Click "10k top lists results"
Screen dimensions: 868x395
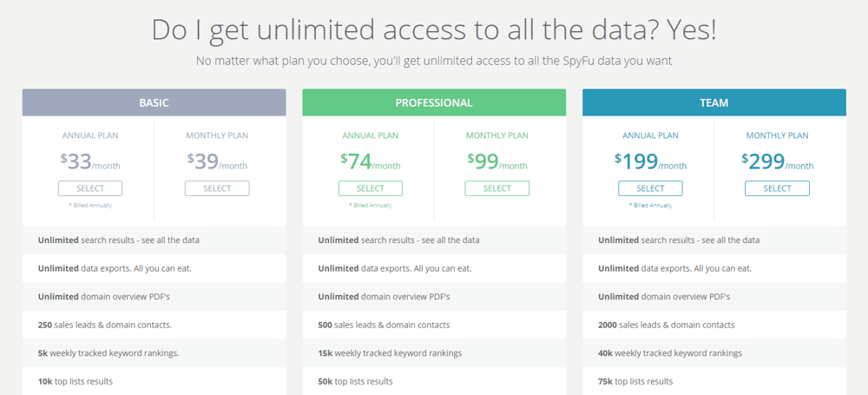pos(76,381)
